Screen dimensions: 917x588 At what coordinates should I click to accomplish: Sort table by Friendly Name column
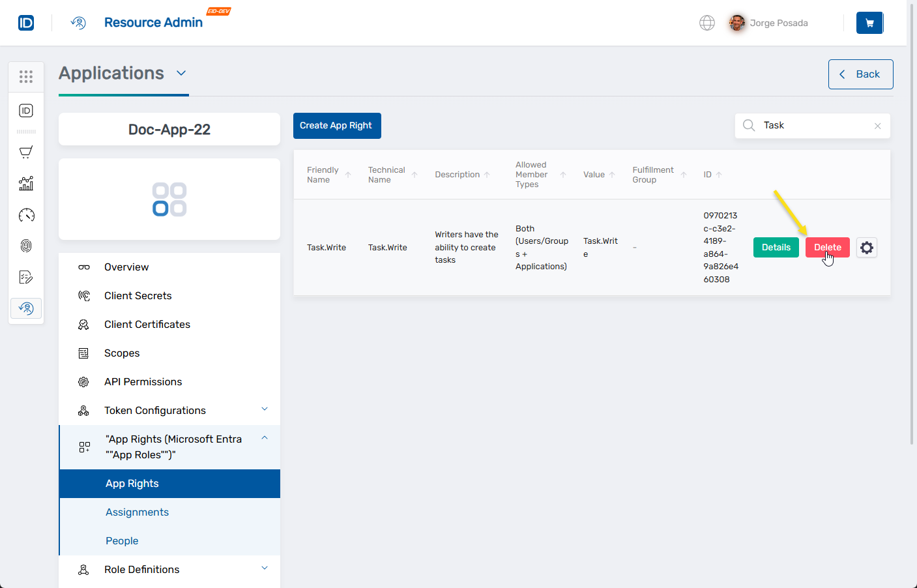click(x=323, y=175)
